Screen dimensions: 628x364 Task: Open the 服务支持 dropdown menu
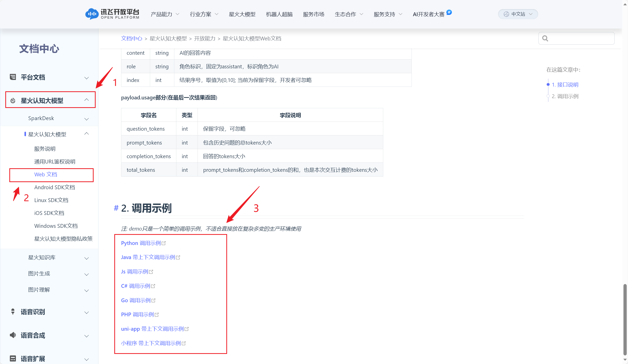pyautogui.click(x=388, y=14)
